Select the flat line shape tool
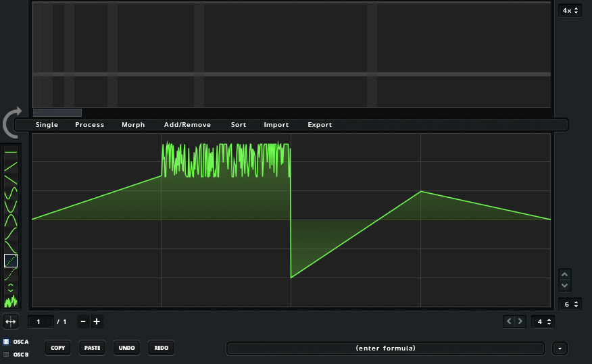 coord(11,153)
